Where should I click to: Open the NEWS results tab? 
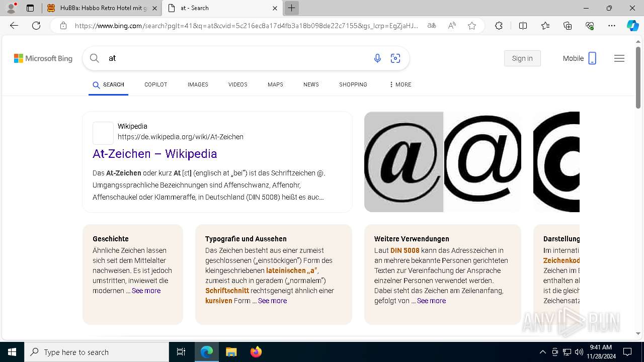[311, 84]
